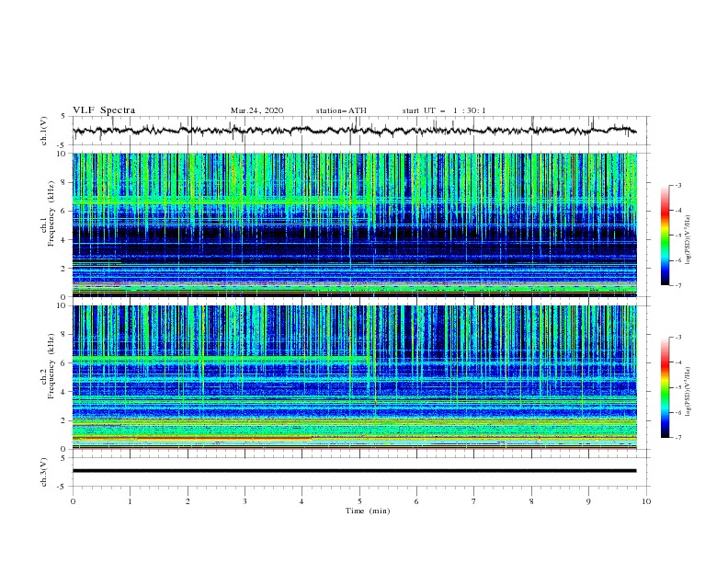Click the "-7" tick on ch.2 colorbar
The width and height of the screenshot is (728, 563).
pyautogui.click(x=678, y=437)
